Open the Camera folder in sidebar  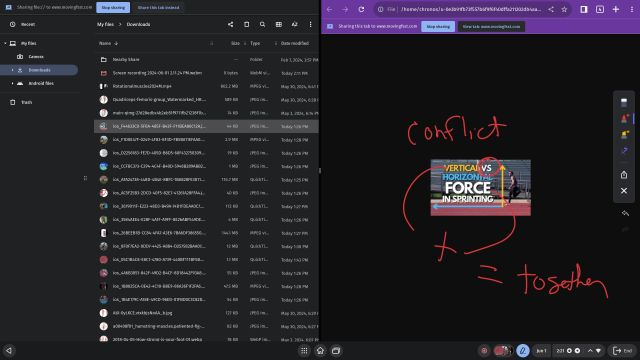[36, 57]
